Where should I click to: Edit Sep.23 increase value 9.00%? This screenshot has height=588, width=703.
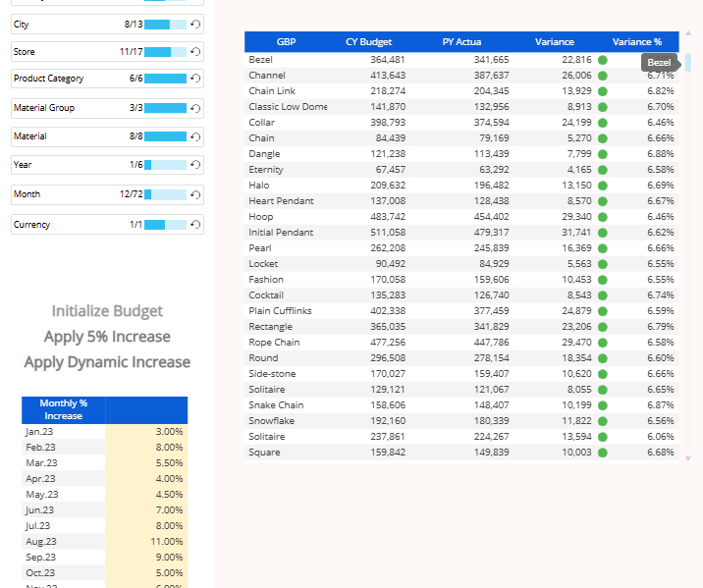click(x=146, y=557)
